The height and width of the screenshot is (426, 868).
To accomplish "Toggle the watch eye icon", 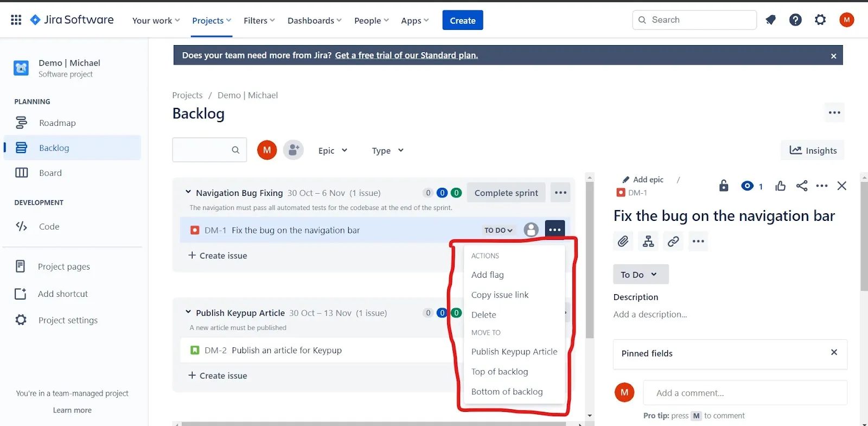I will (747, 186).
